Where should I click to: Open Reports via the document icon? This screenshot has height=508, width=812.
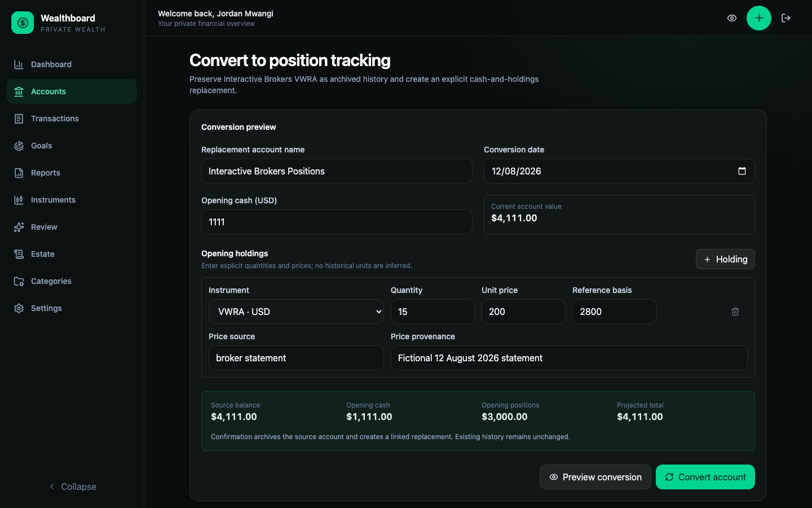pyautogui.click(x=19, y=173)
